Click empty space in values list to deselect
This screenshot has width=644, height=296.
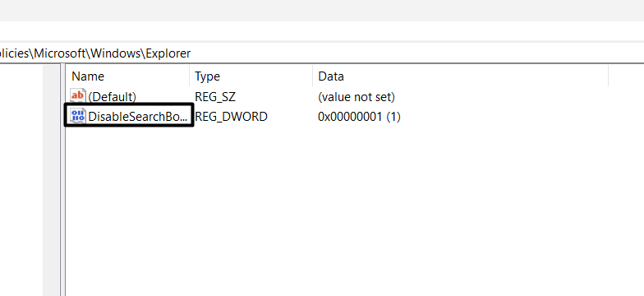pos(353,206)
